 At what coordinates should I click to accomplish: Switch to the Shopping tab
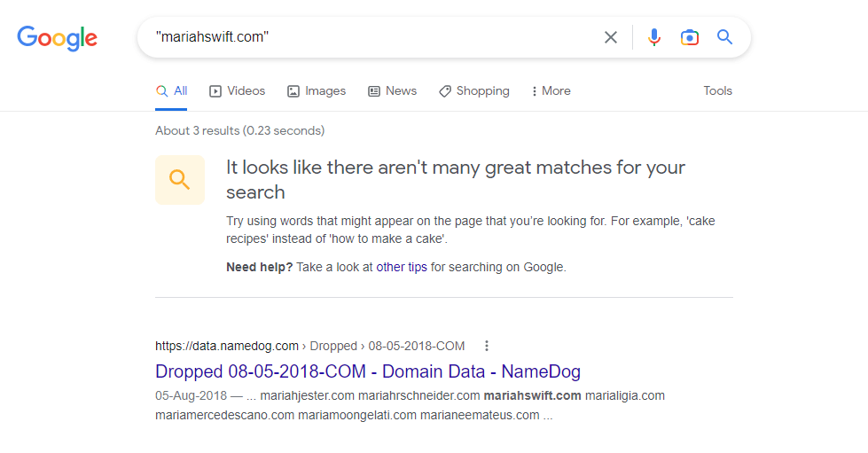pos(473,90)
